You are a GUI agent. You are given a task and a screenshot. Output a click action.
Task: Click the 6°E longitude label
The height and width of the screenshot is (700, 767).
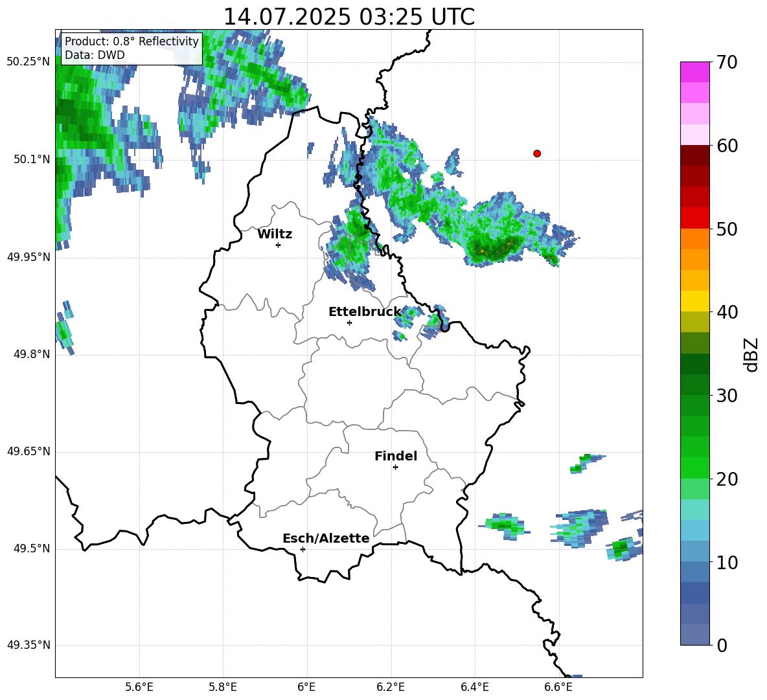pos(306,687)
